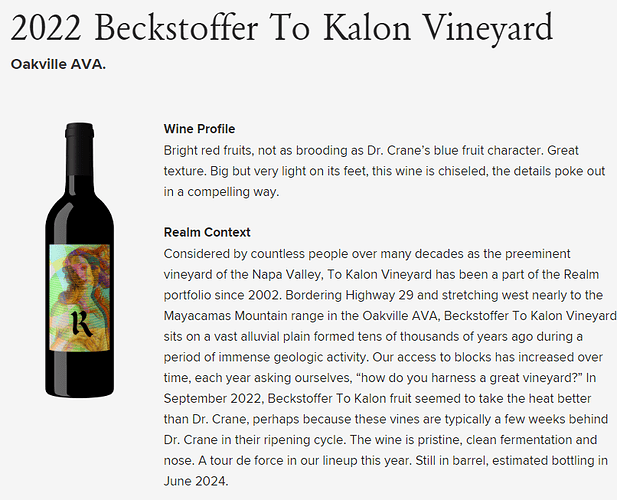Viewport: 617px width, 500px height.
Task: Click the 2022 Beckstoffer To Kalon Vineyard title
Action: click(x=282, y=28)
